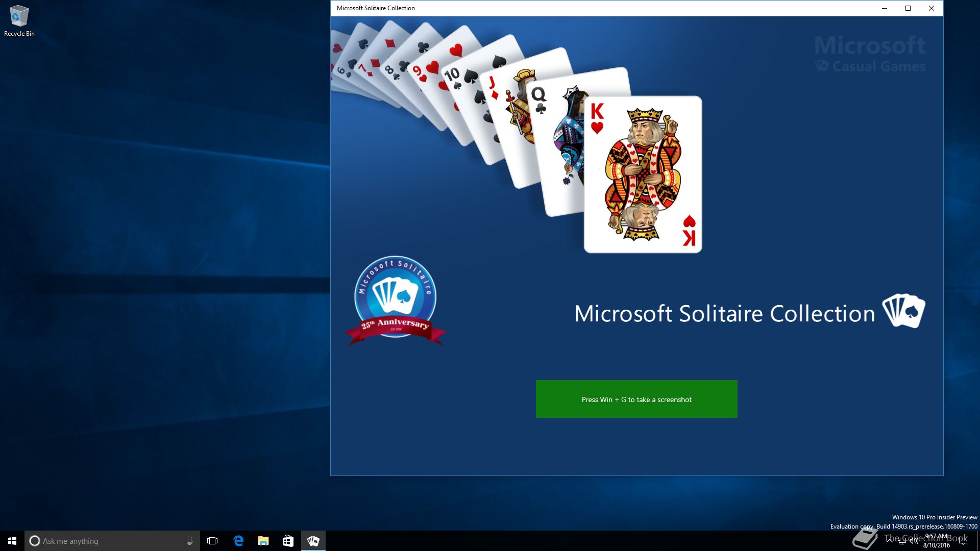The height and width of the screenshot is (551, 980).
Task: Maximize the Microsoft Solitaire Collection window
Action: (908, 8)
